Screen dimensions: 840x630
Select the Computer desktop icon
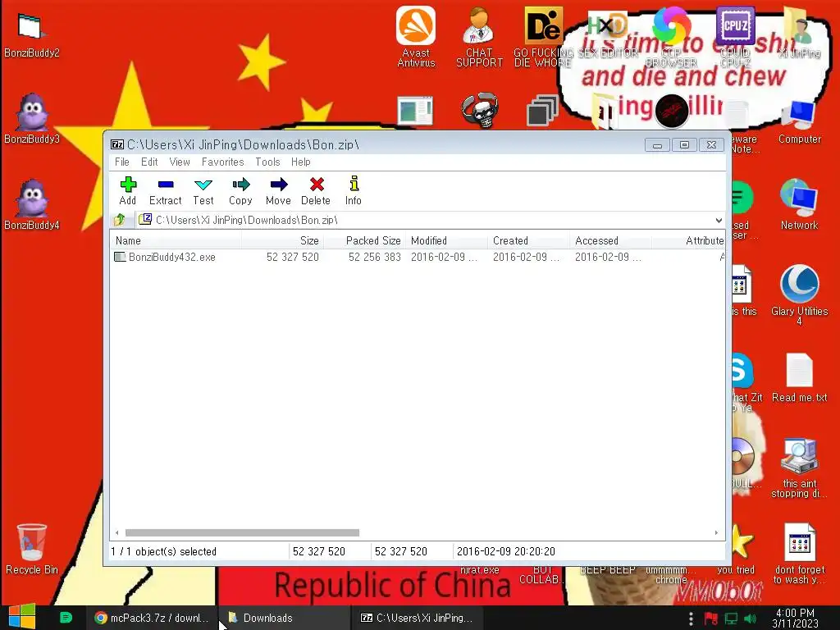799,121
